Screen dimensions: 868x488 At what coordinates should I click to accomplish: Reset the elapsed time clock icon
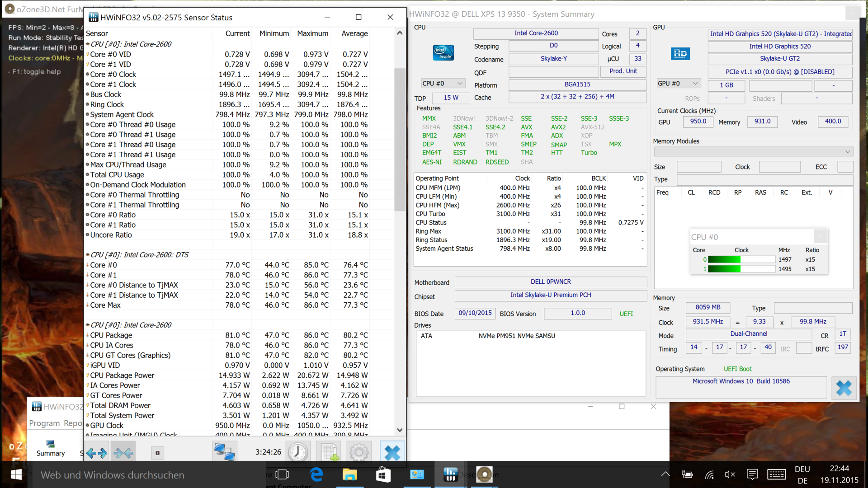[297, 452]
